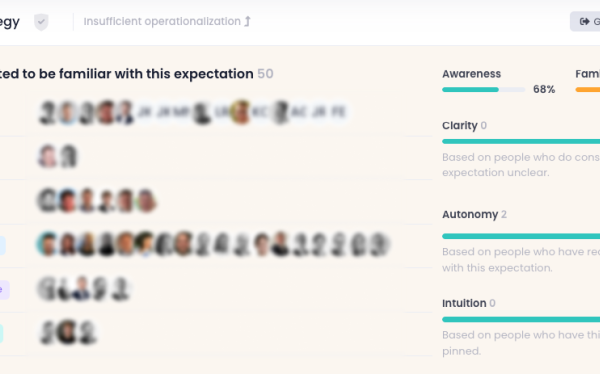The height and width of the screenshot is (374, 600).
Task: Select the FE initials avatar
Action: [x=339, y=112]
